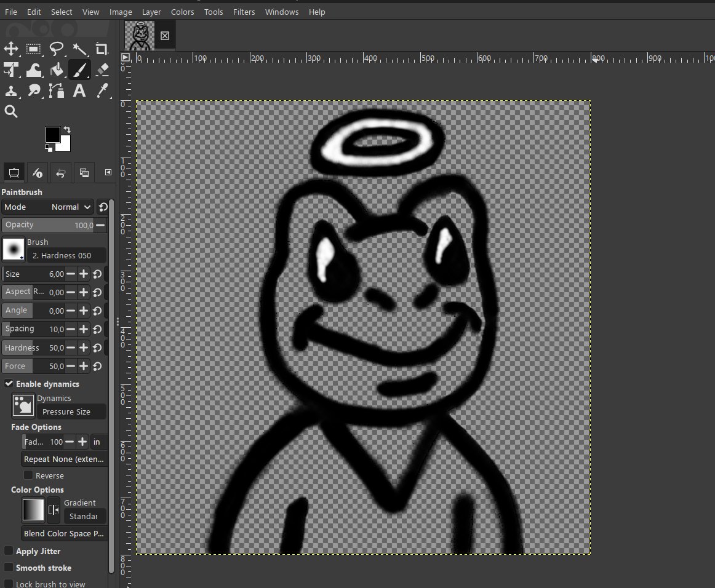Select the Crop tool

coord(102,49)
